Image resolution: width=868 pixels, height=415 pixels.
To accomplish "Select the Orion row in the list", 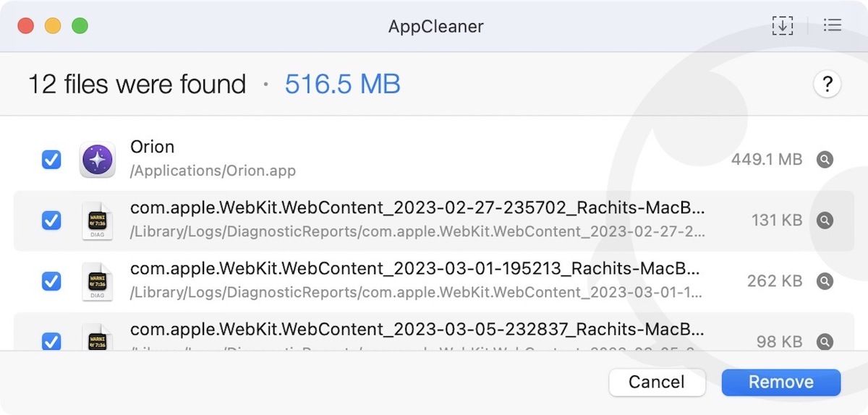I will tap(434, 160).
